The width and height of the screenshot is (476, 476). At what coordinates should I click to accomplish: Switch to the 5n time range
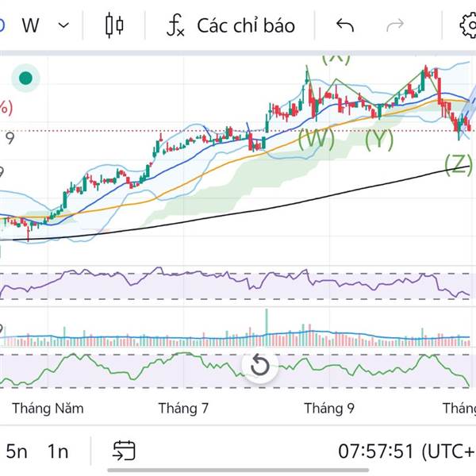click(17, 451)
